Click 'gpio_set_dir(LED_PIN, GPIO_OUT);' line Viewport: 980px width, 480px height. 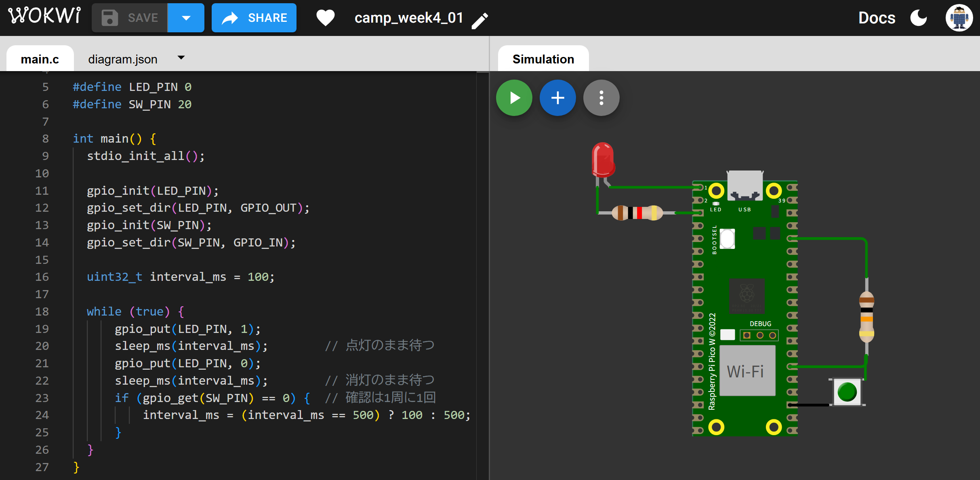pyautogui.click(x=198, y=208)
